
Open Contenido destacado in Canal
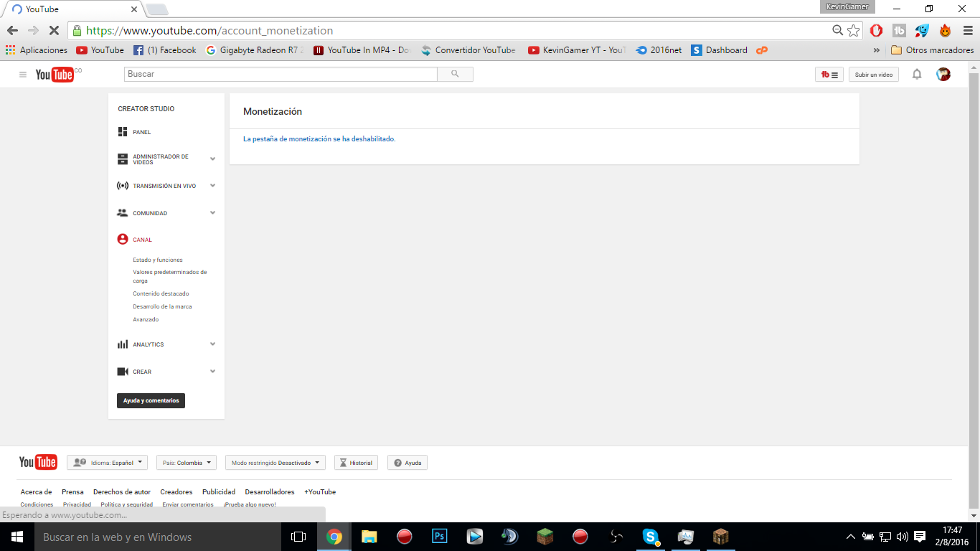coord(161,293)
